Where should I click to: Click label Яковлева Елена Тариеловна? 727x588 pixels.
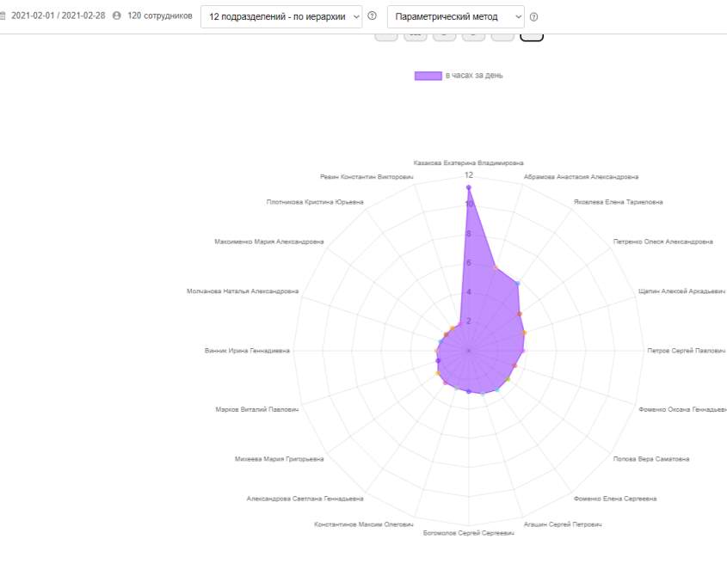pos(618,202)
